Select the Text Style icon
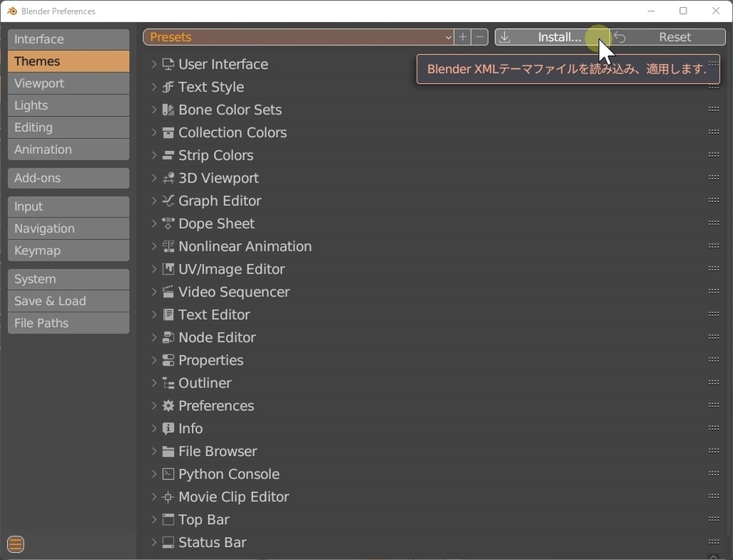733x560 pixels. [x=167, y=87]
